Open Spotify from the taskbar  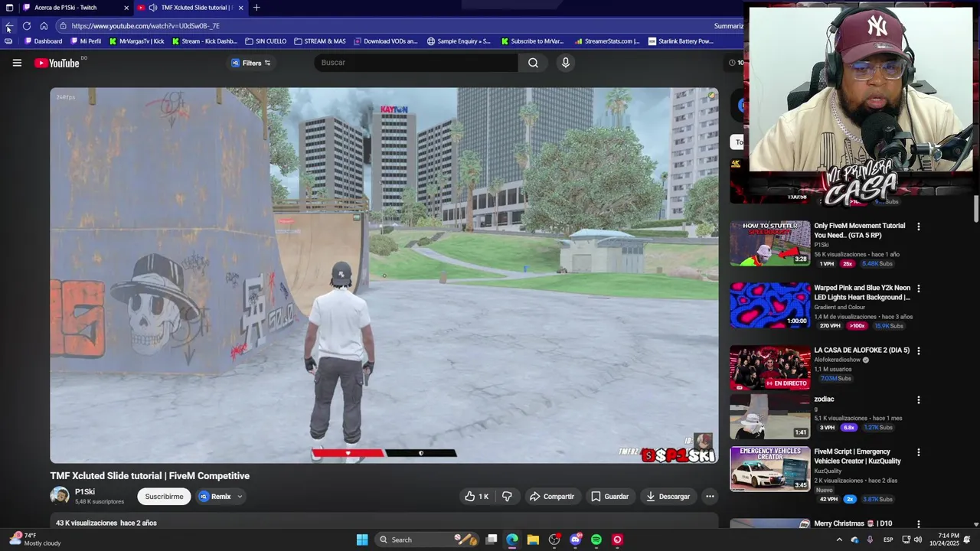coord(596,540)
